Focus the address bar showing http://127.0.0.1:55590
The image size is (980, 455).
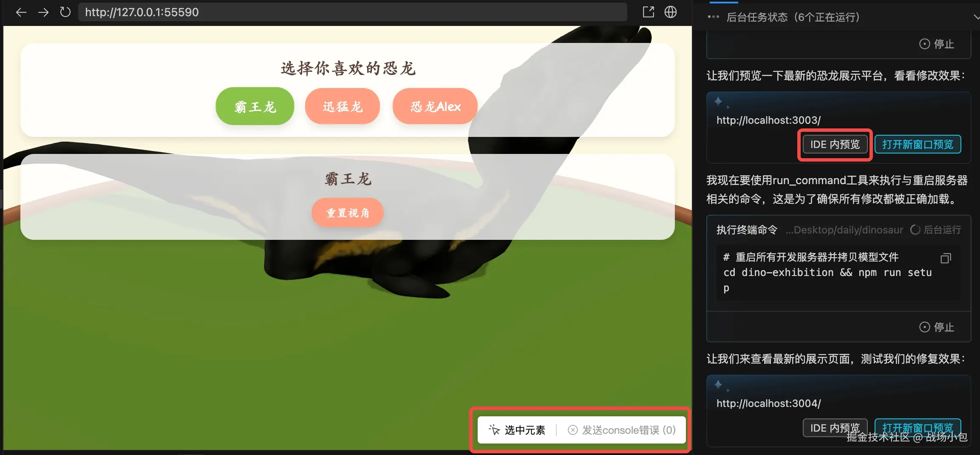pyautogui.click(x=352, y=12)
